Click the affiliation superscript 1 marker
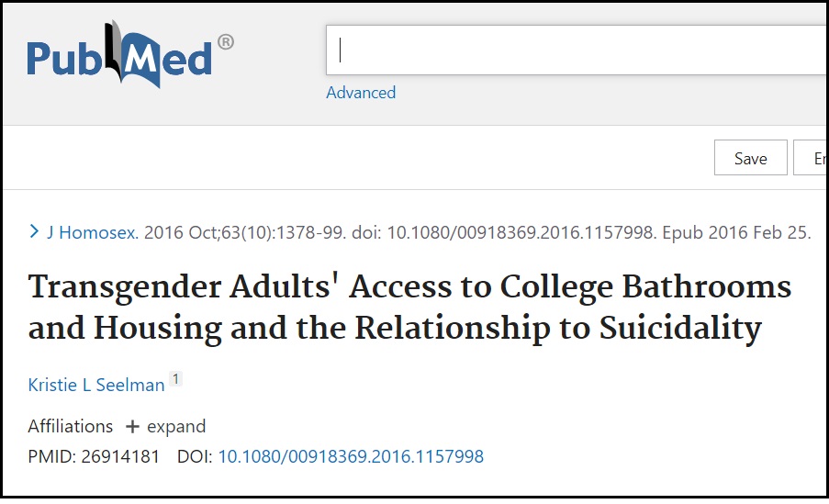The image size is (829, 504). click(175, 378)
